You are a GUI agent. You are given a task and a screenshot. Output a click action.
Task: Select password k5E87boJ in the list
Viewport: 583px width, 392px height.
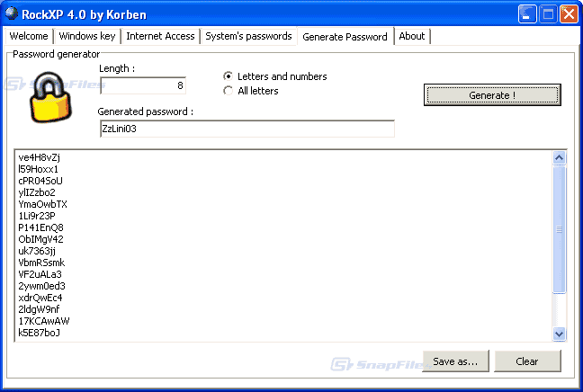39,333
